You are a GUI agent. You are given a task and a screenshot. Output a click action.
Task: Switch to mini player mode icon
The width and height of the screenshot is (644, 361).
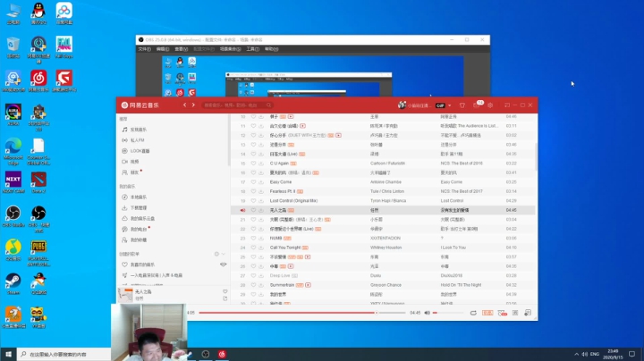point(507,105)
